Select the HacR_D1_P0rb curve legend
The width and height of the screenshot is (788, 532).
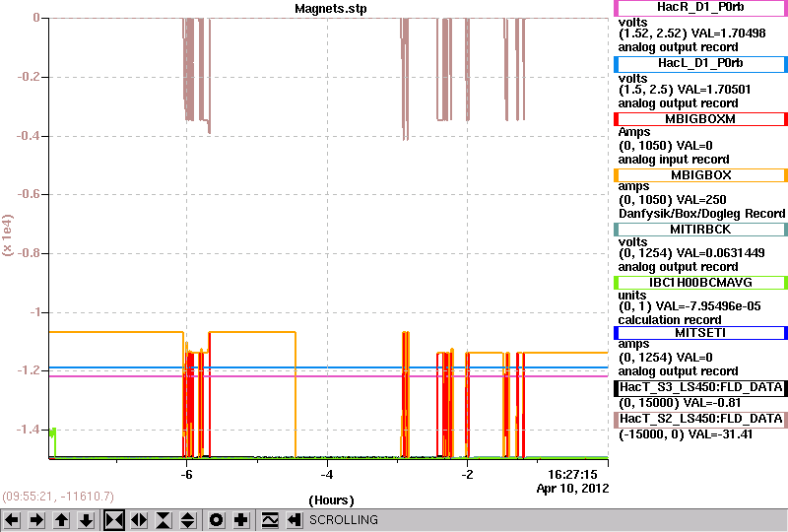click(x=700, y=8)
